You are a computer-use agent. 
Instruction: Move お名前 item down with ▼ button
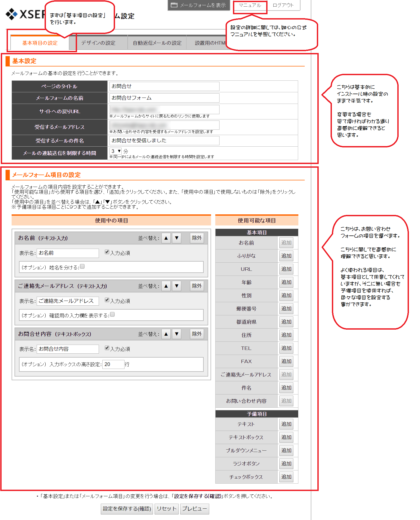177,238
